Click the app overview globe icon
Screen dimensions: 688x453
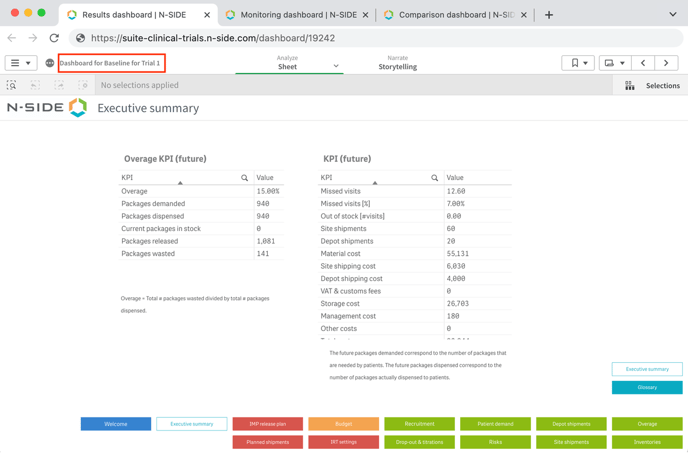tap(50, 63)
